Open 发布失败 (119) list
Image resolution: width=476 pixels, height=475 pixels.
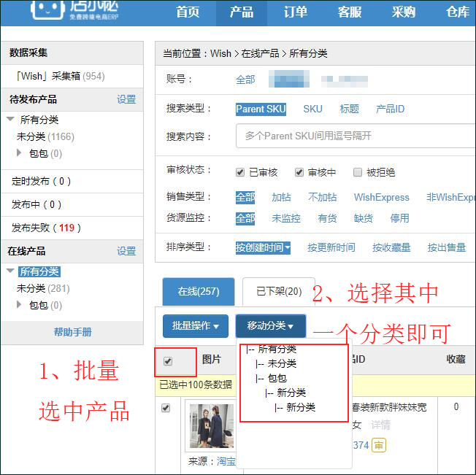click(46, 228)
